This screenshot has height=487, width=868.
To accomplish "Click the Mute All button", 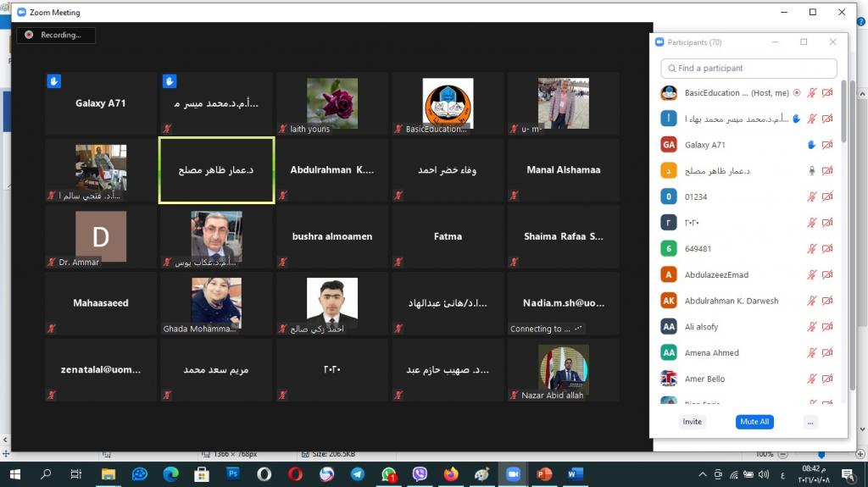I will [x=754, y=422].
